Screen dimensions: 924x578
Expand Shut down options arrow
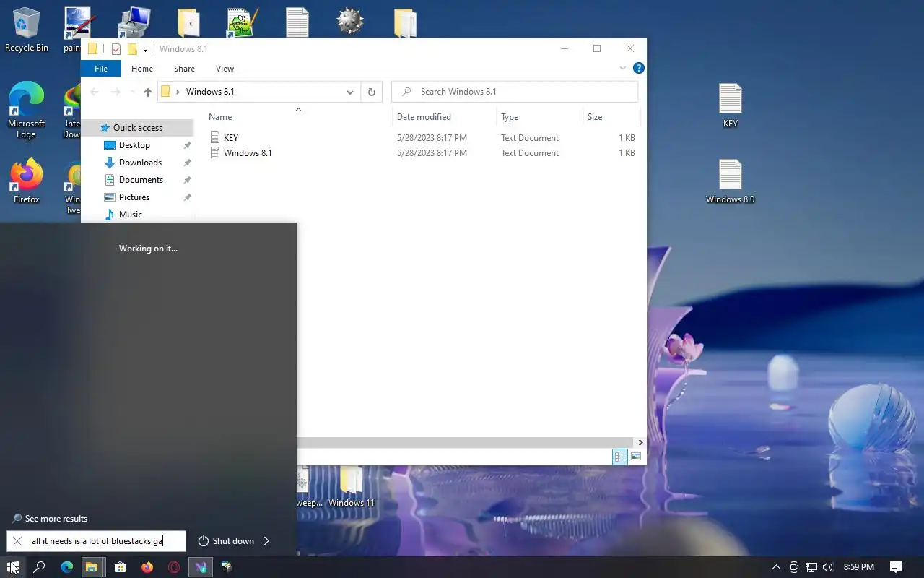tap(266, 540)
